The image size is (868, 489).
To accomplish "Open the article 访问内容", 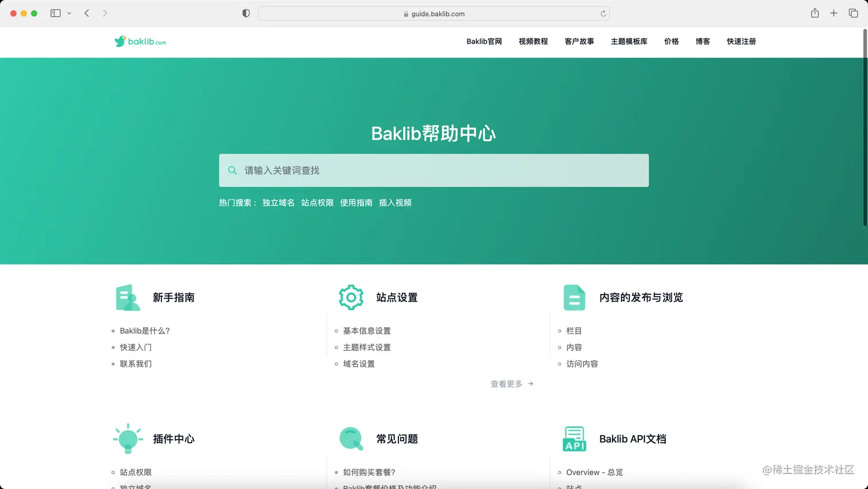I will pos(582,364).
